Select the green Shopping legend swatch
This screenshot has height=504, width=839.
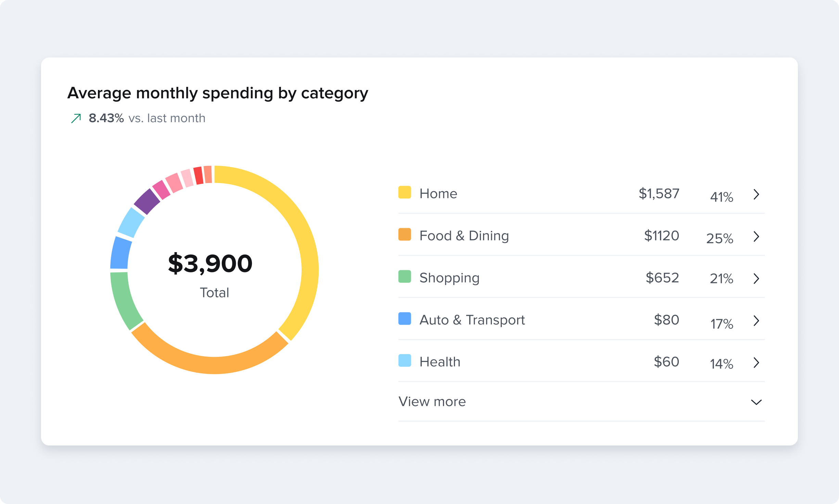click(405, 276)
